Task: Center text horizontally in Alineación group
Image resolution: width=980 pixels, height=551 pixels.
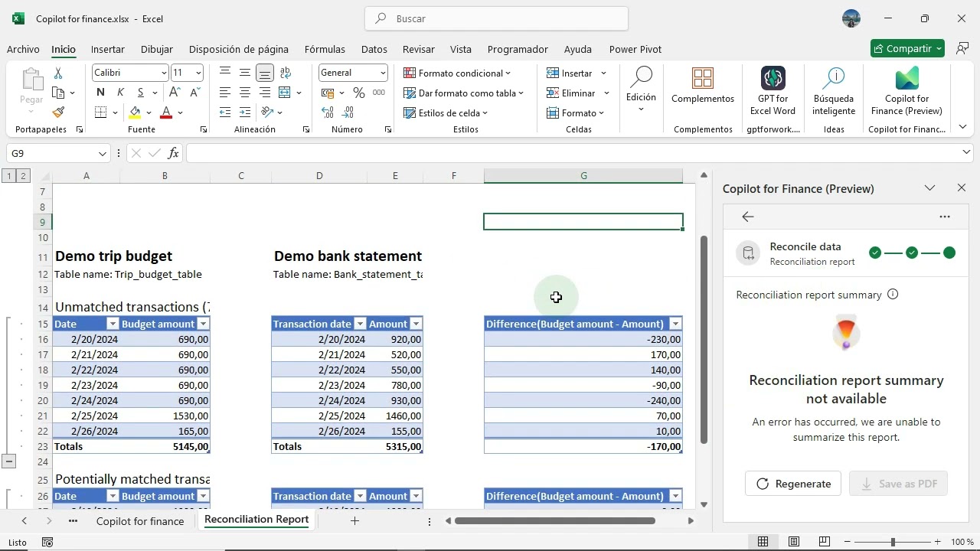Action: point(245,93)
